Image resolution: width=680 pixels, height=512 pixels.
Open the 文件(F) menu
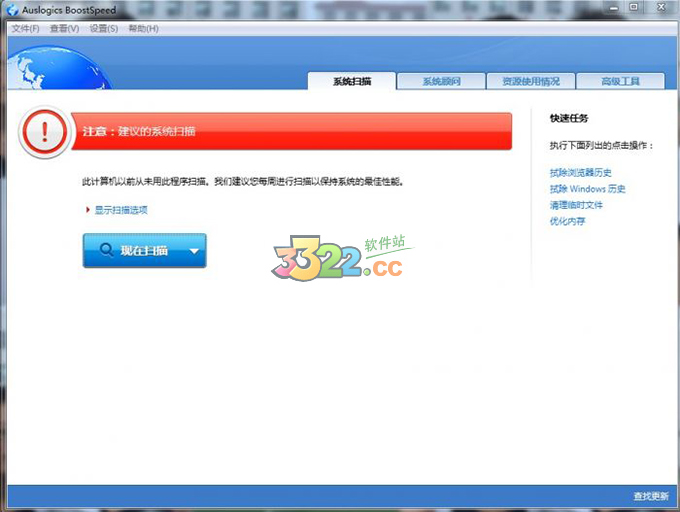(x=25, y=29)
